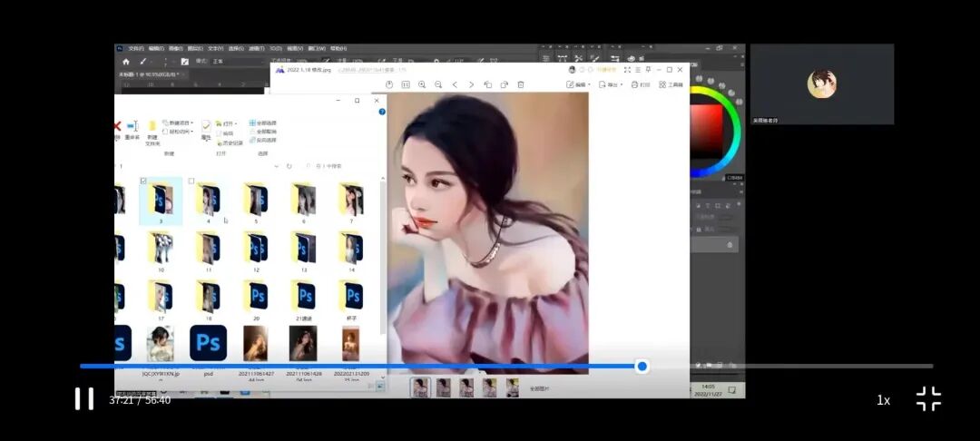
Task: Click zoom in magnifier in image viewer
Action: tap(422, 84)
